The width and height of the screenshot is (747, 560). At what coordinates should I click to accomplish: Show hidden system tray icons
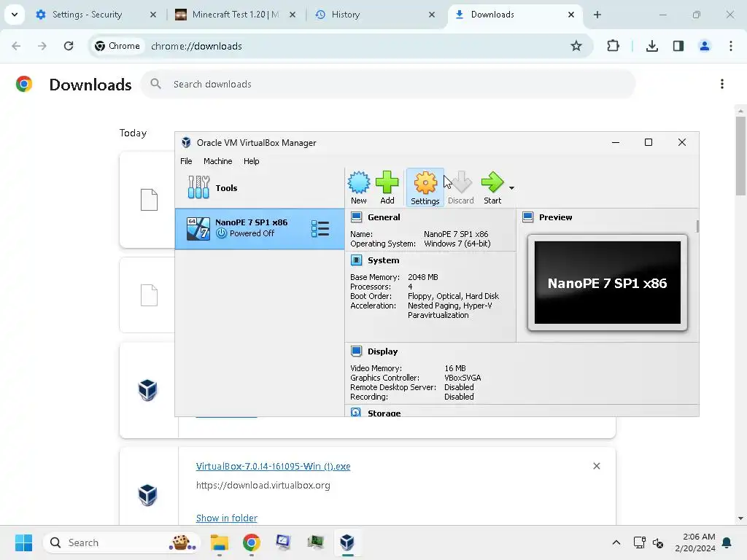click(x=616, y=542)
